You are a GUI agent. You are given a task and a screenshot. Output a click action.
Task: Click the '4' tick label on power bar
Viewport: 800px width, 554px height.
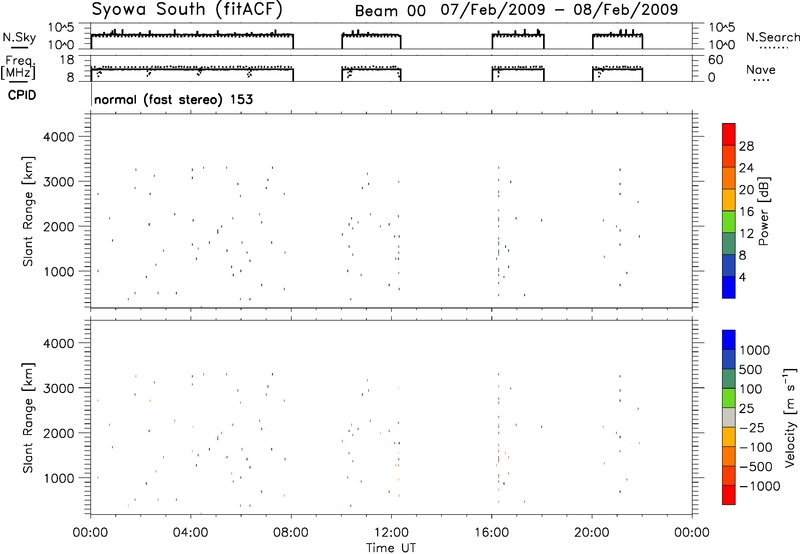(743, 277)
